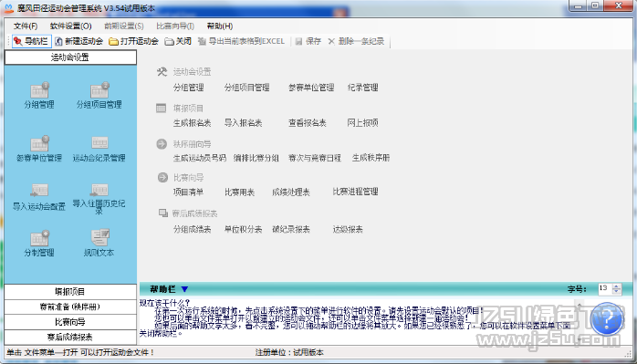This screenshot has height=364, width=637.
Task: Click the 字号 number field
Action: [605, 288]
